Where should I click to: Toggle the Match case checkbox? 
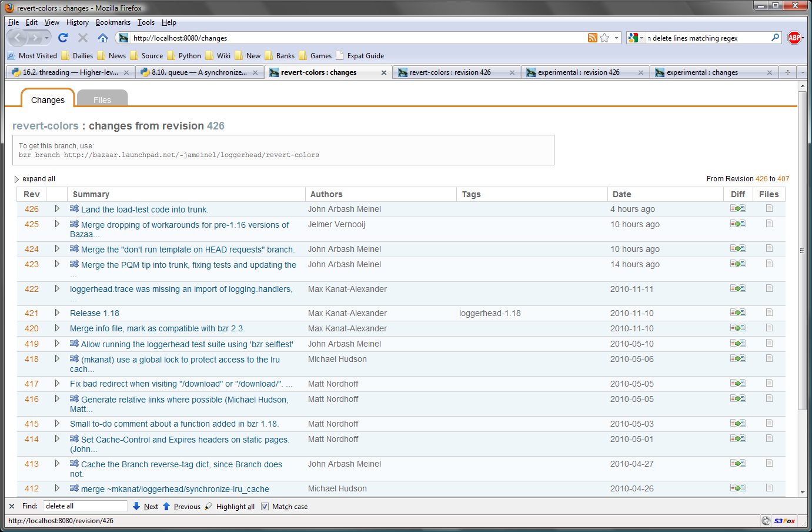[x=265, y=506]
